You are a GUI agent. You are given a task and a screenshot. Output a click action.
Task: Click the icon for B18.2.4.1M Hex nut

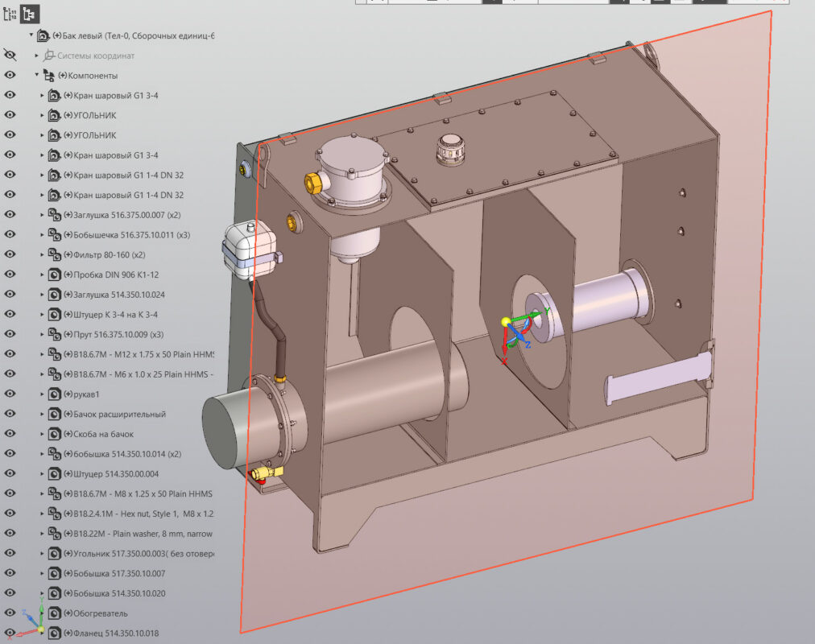(55, 514)
